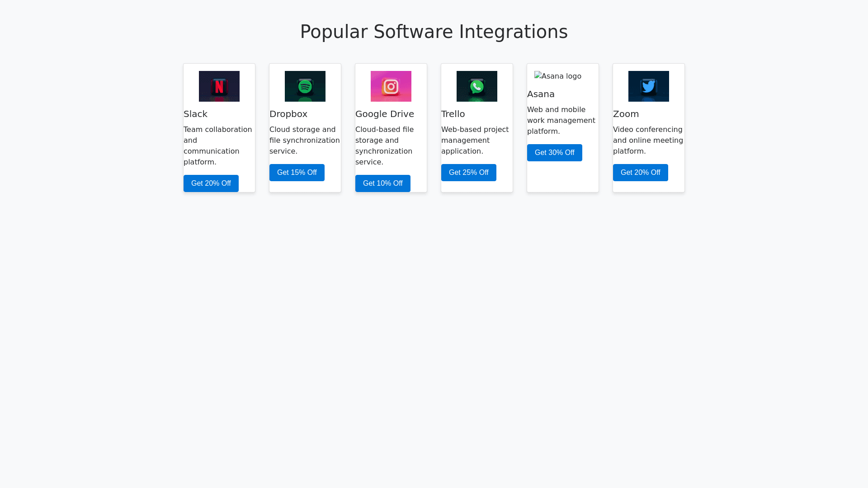Click the broken Asana logo image

(557, 76)
